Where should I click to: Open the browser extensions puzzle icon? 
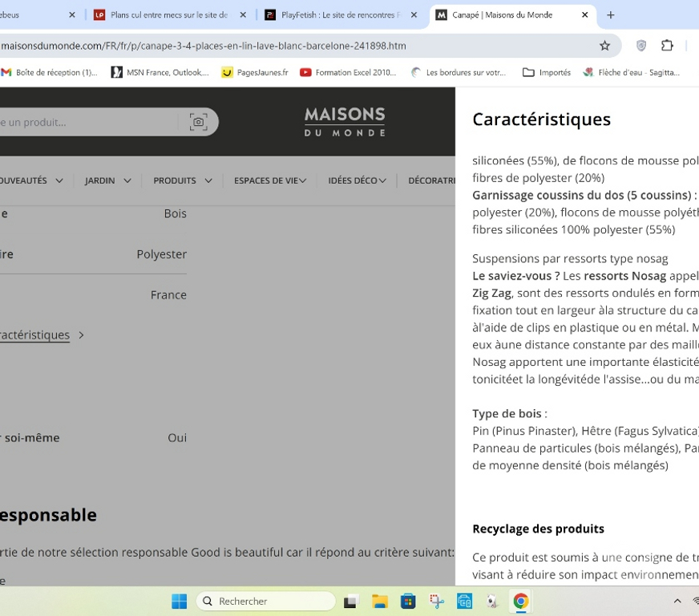(667, 46)
